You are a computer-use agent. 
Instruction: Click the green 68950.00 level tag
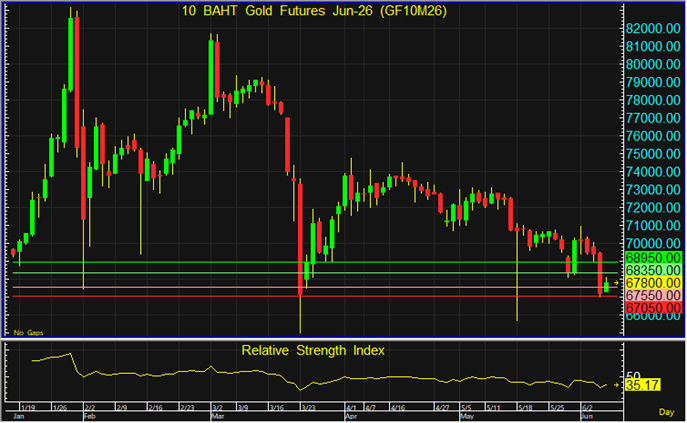[x=653, y=258]
